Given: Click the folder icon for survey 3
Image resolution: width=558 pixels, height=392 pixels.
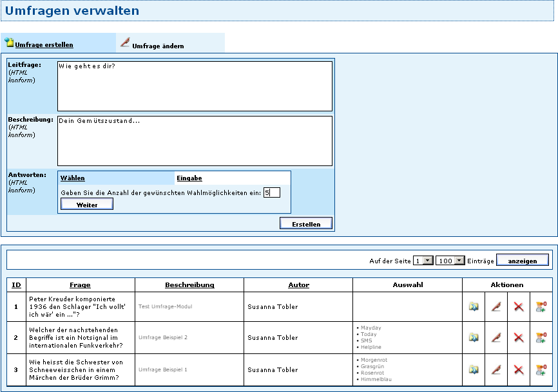Looking at the screenshot, I should point(474,369).
